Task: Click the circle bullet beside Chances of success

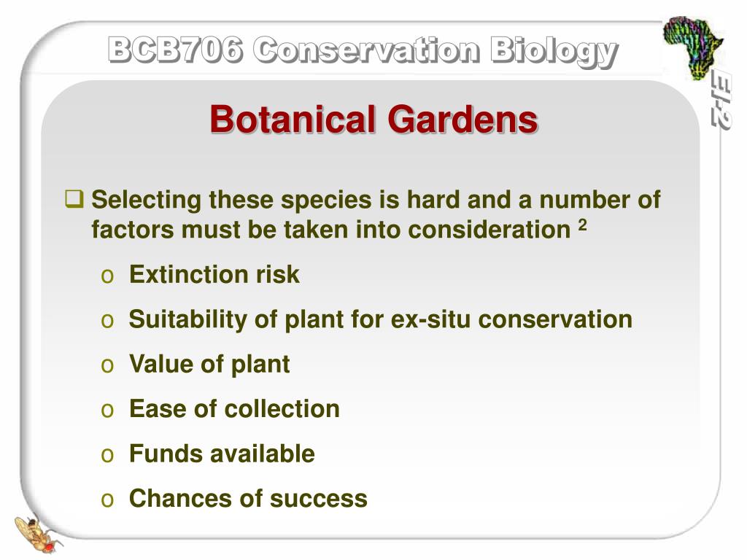Action: [x=107, y=500]
